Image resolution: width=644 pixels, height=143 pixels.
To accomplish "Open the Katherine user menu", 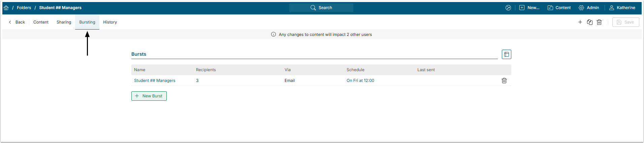I will [622, 8].
